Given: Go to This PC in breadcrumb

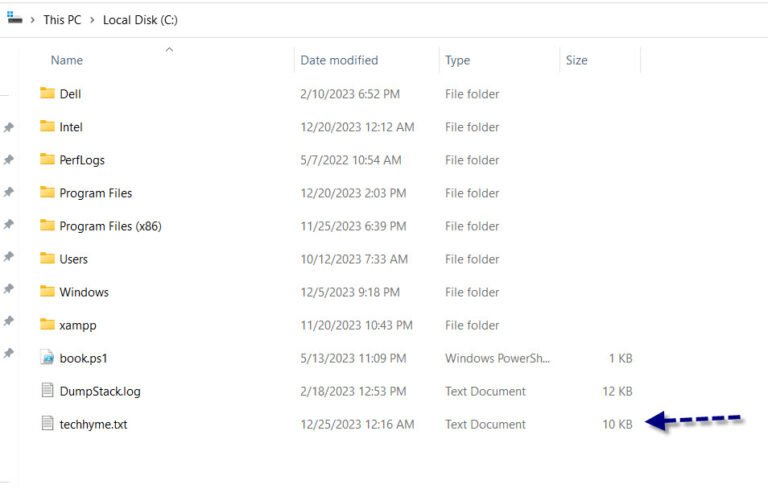Looking at the screenshot, I should (x=62, y=20).
